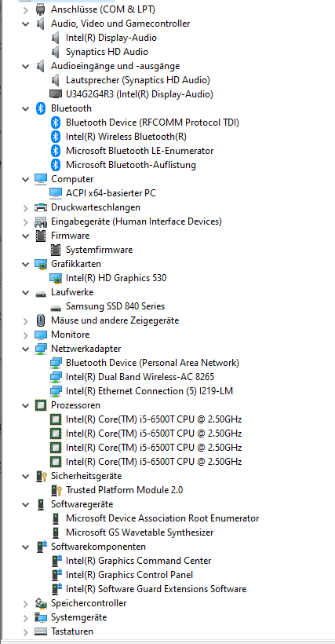Select the Intel(R) HD Graphics 530 icon
This screenshot has width=335, height=644.
[x=56, y=278]
